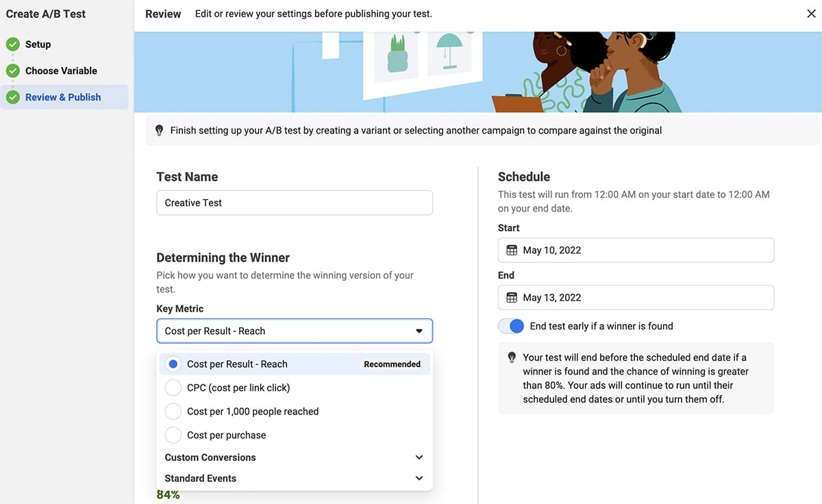Click the Test Name input field
Image resolution: width=822 pixels, height=504 pixels.
[295, 203]
